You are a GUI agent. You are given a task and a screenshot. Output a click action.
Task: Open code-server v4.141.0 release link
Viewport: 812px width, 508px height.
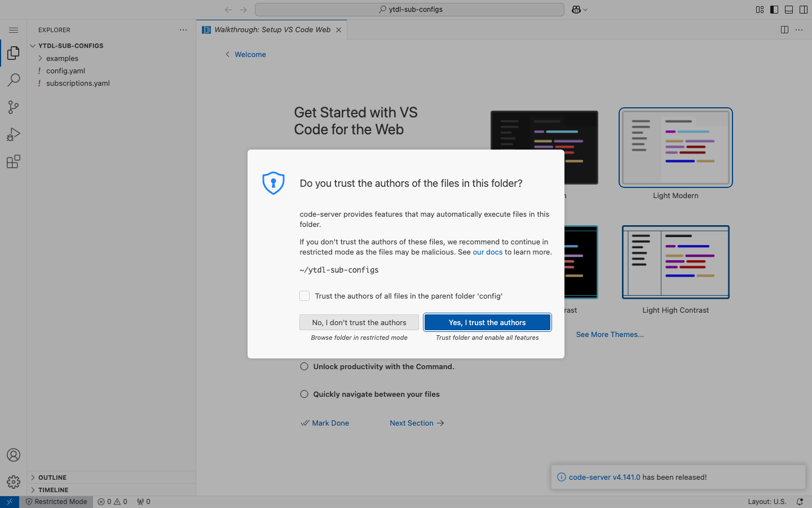coord(604,477)
